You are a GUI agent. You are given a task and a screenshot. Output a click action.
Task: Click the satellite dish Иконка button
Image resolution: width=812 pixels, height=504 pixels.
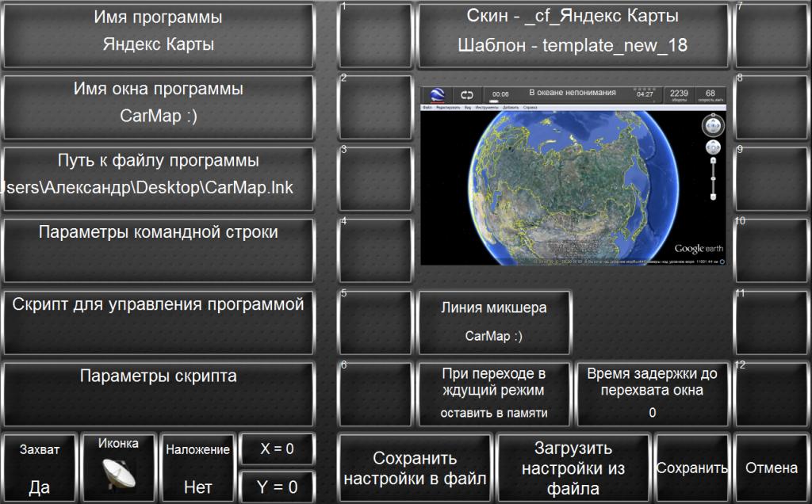pos(118,468)
